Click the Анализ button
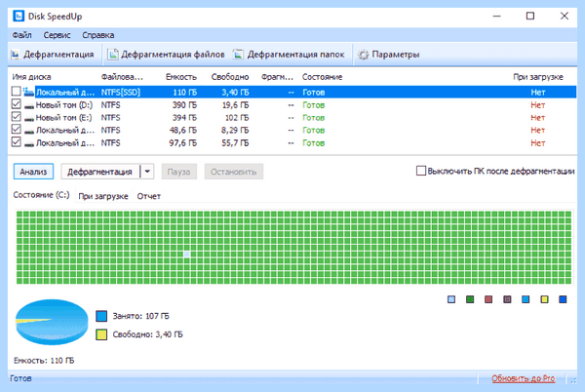Screen dimensions: 585x392 click(x=33, y=172)
